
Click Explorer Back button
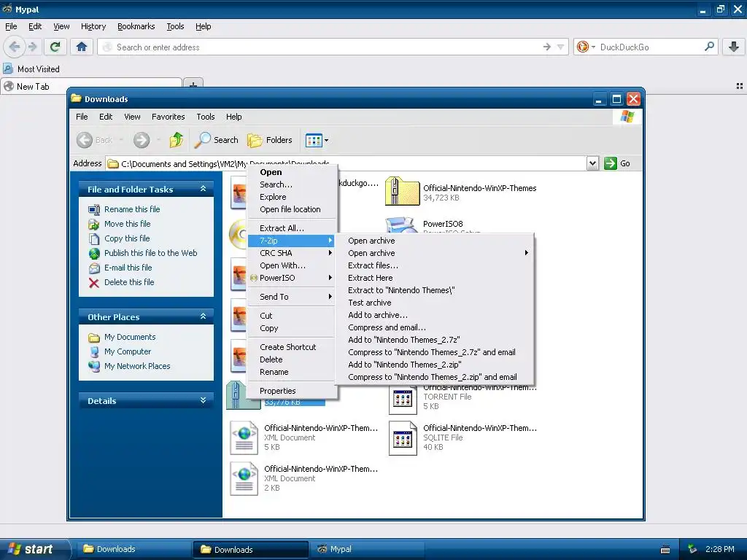99,140
